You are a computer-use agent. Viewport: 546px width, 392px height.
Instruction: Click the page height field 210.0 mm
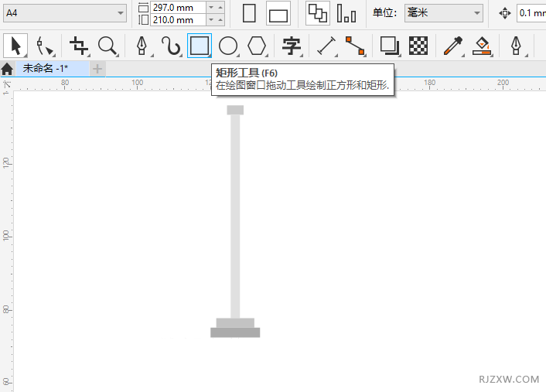(x=178, y=20)
